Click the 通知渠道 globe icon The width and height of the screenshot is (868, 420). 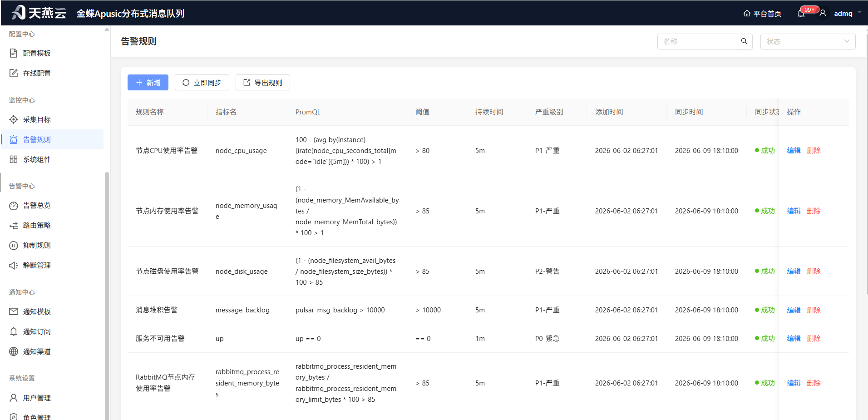click(14, 351)
